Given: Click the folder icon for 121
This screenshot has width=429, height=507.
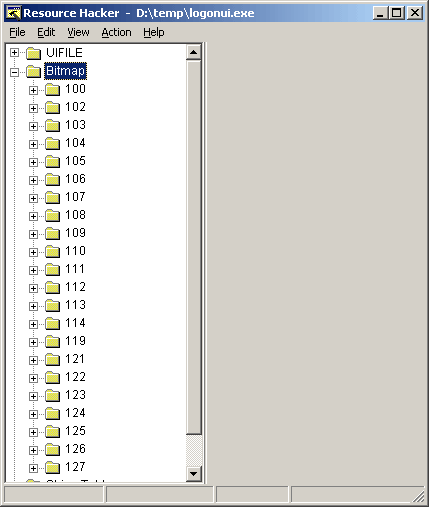Looking at the screenshot, I should tap(52, 359).
